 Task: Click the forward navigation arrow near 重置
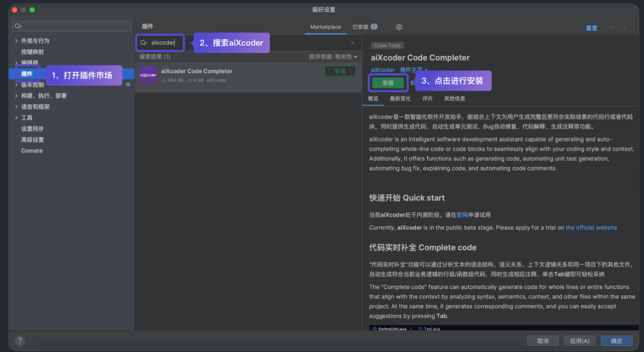pyautogui.click(x=624, y=28)
